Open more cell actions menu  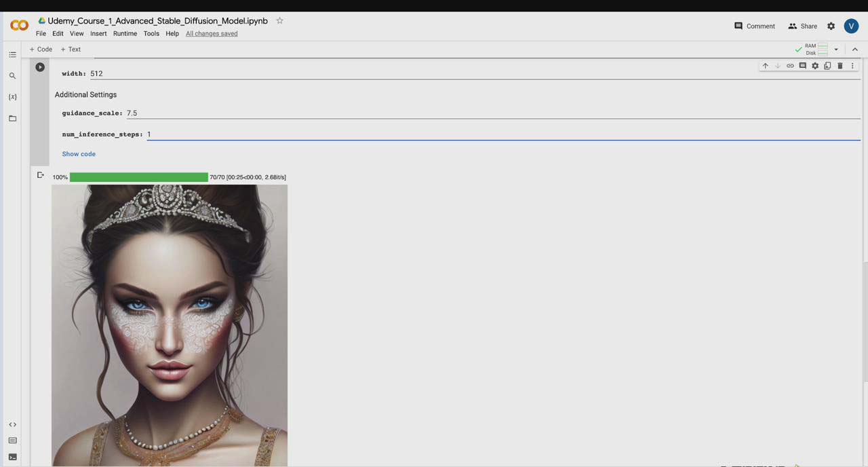coord(852,66)
